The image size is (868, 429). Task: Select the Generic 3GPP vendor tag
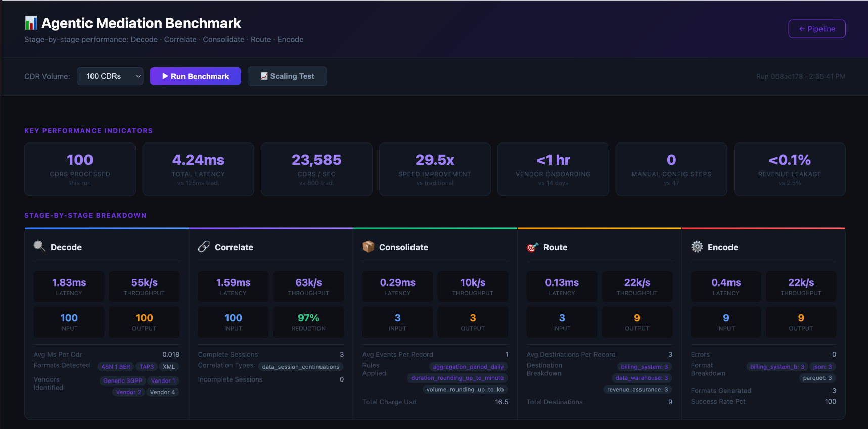pyautogui.click(x=122, y=381)
